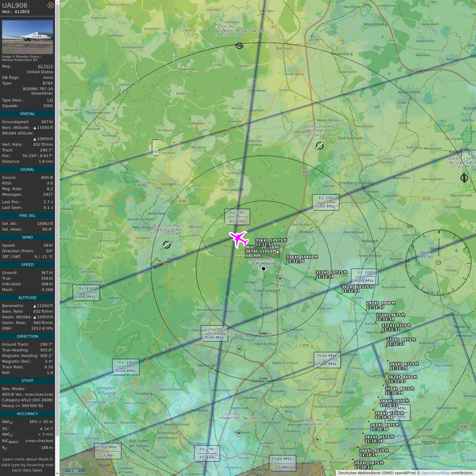Click the heliport H icon near Friedrichsdorf

[280, 278]
